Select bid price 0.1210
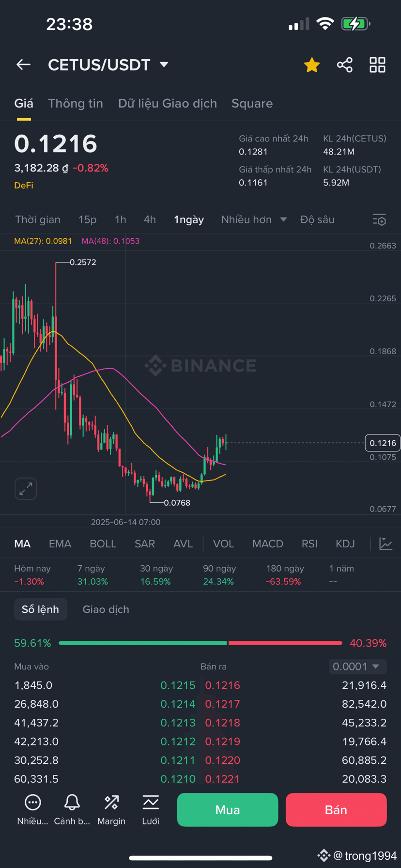Image resolution: width=401 pixels, height=868 pixels. click(x=178, y=779)
